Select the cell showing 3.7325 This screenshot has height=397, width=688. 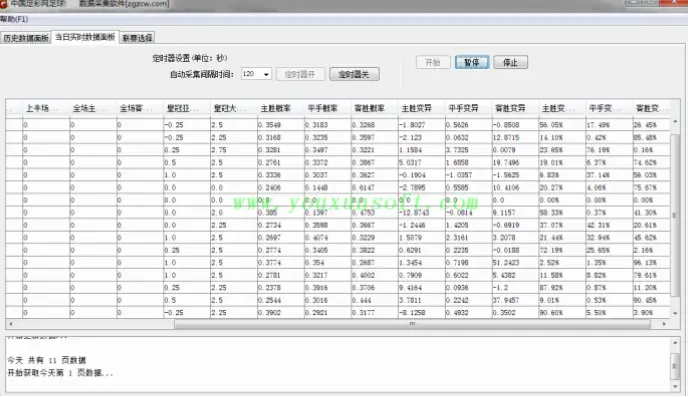coord(468,150)
